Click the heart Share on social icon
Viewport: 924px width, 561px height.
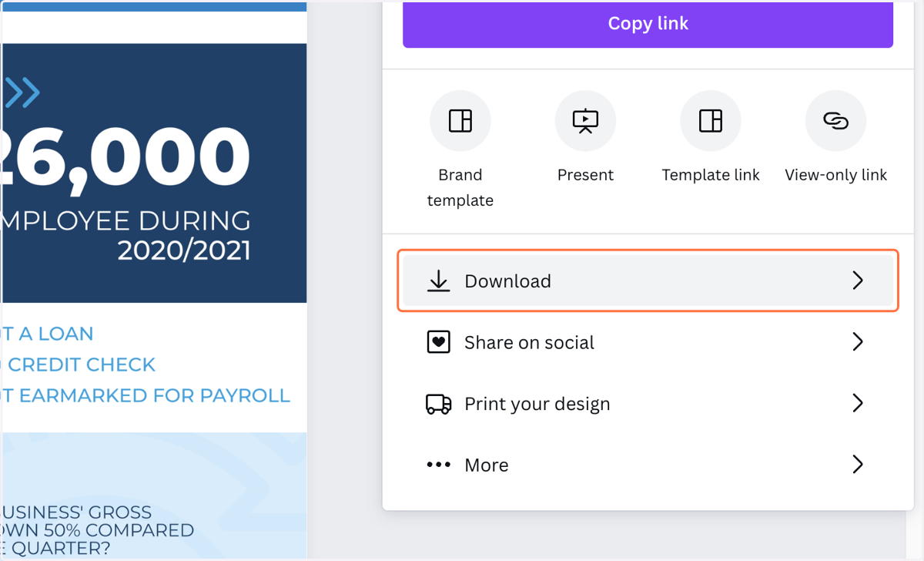pos(438,342)
